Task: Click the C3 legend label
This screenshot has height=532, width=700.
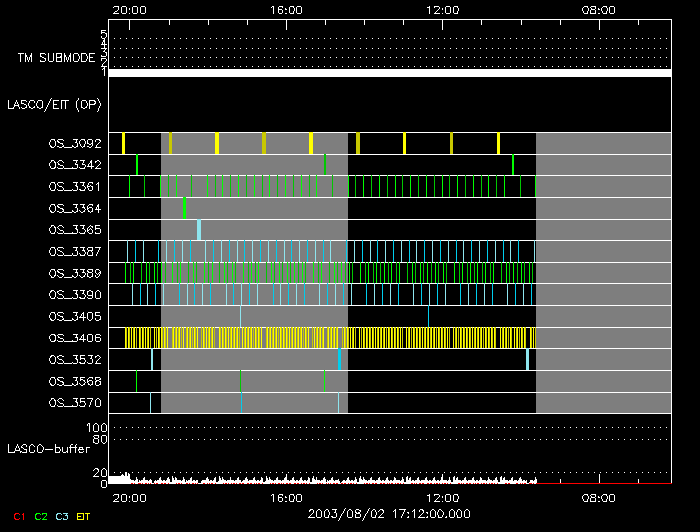Action: tap(64, 516)
